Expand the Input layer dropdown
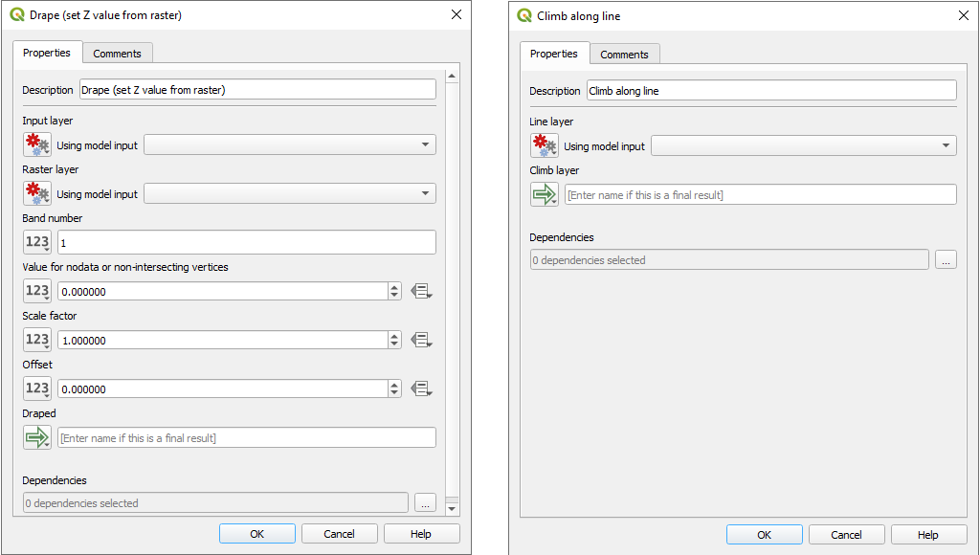980x555 pixels. pos(424,145)
